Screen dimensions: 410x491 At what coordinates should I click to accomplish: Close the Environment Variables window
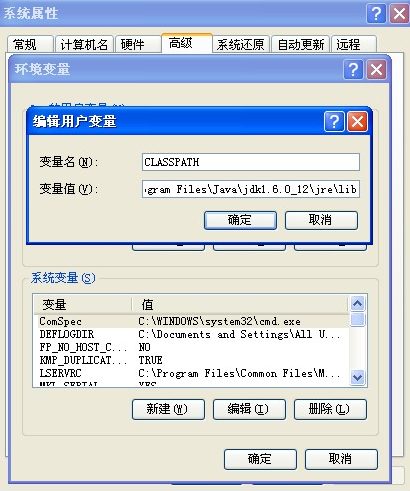pyautogui.click(x=376, y=70)
